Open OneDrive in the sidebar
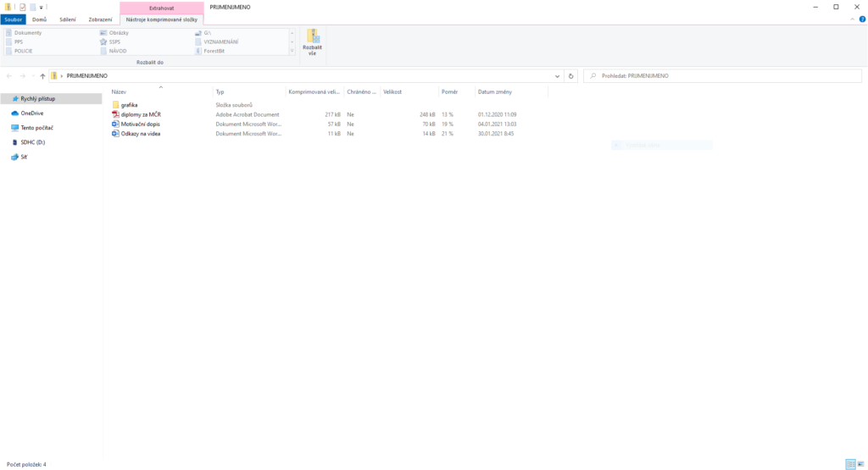The height and width of the screenshot is (470, 868). (32, 113)
